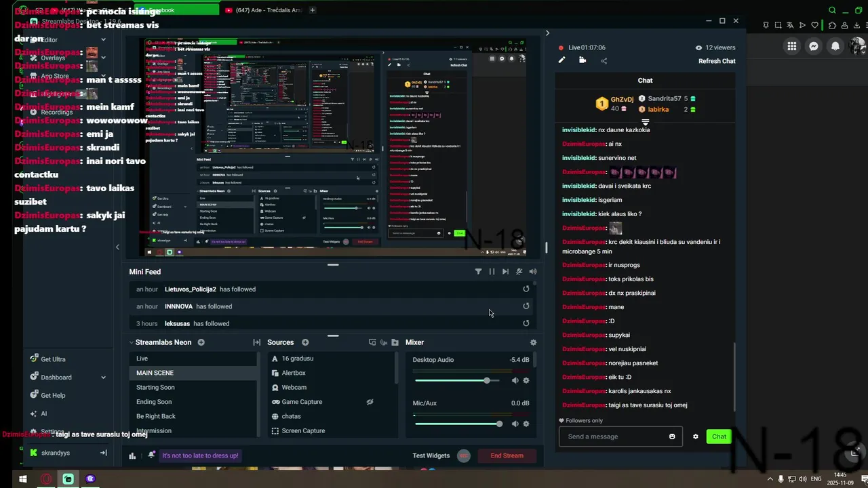868x488 pixels.
Task: Show the hidden Game Capture source
Action: 370,402
